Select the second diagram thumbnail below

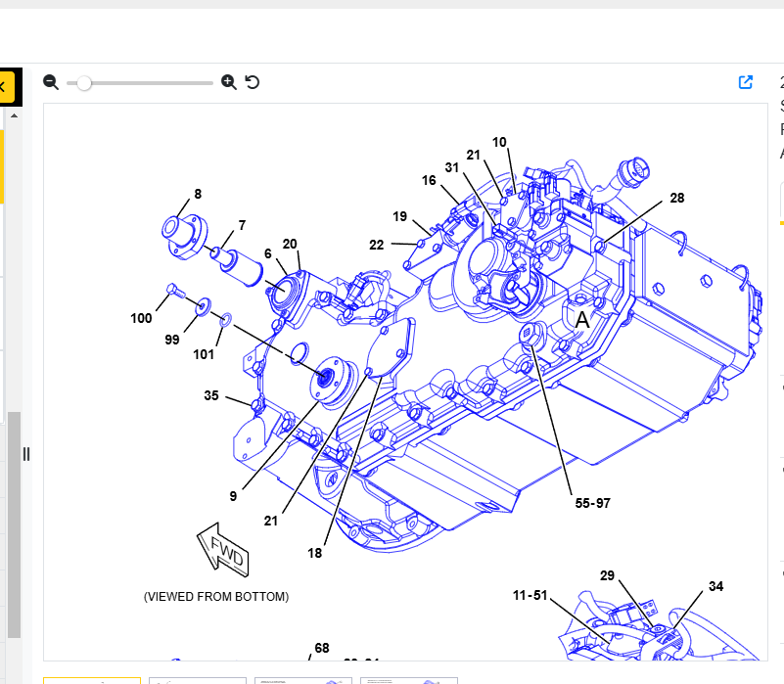[x=198, y=680]
